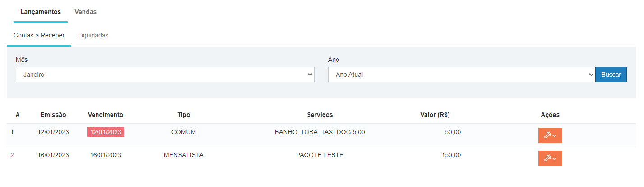Screen dimensions: 644x187
Task: Click the Serviços column header
Action: (320, 115)
